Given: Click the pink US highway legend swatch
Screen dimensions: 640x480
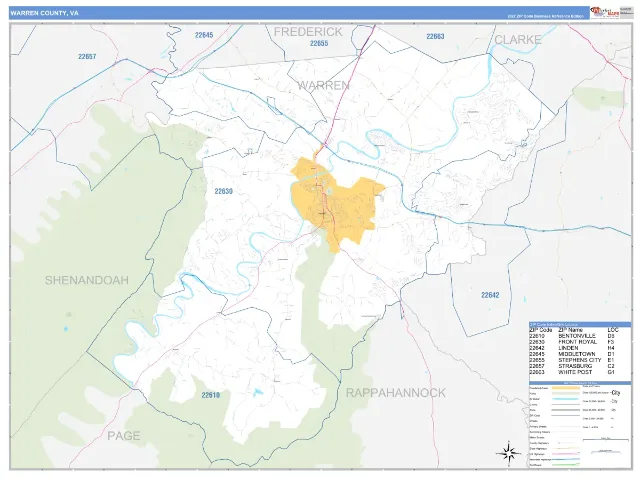Looking at the screenshot, I should tap(565, 454).
